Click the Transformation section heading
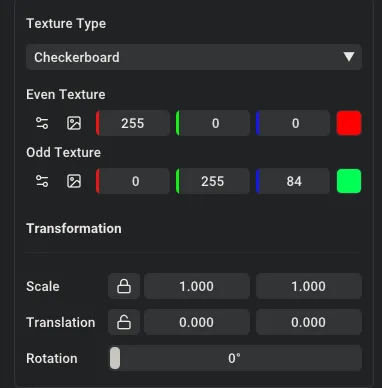 coord(74,228)
